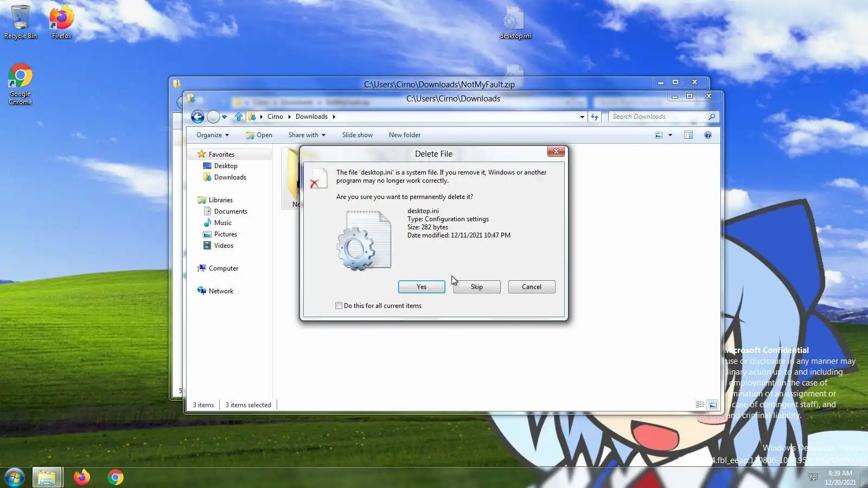Launch Firefox from the taskbar

click(x=82, y=477)
